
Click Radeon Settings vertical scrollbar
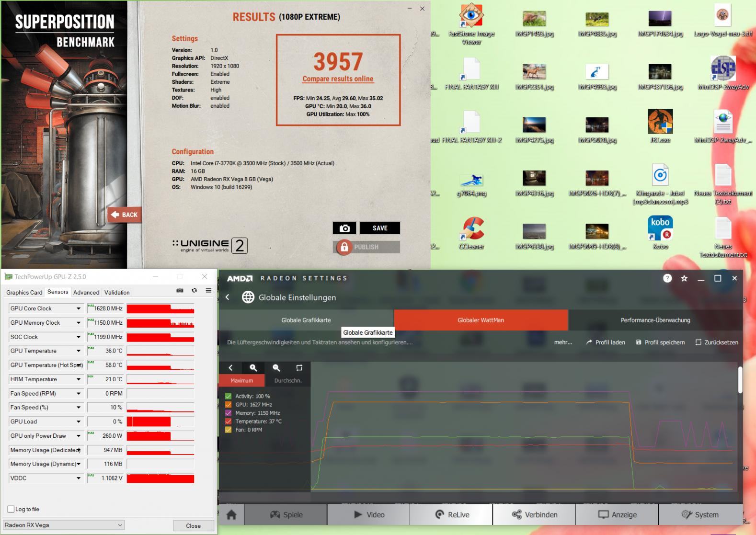[x=740, y=380]
